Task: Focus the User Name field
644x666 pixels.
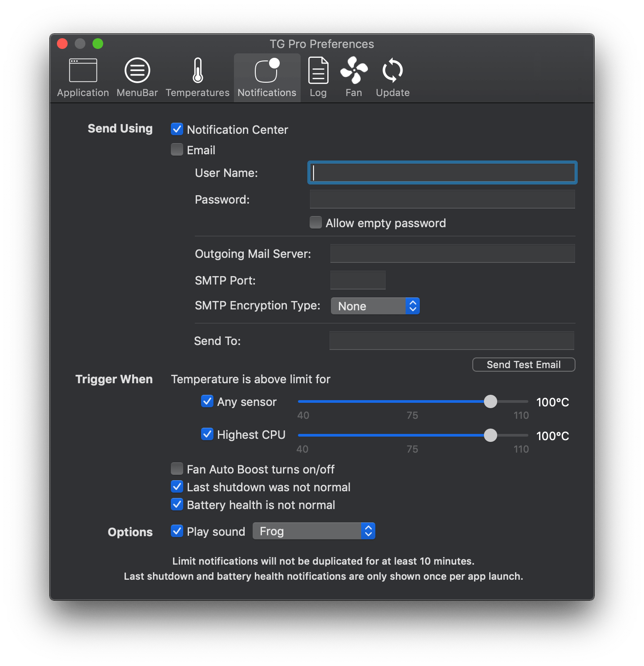Action: click(442, 173)
